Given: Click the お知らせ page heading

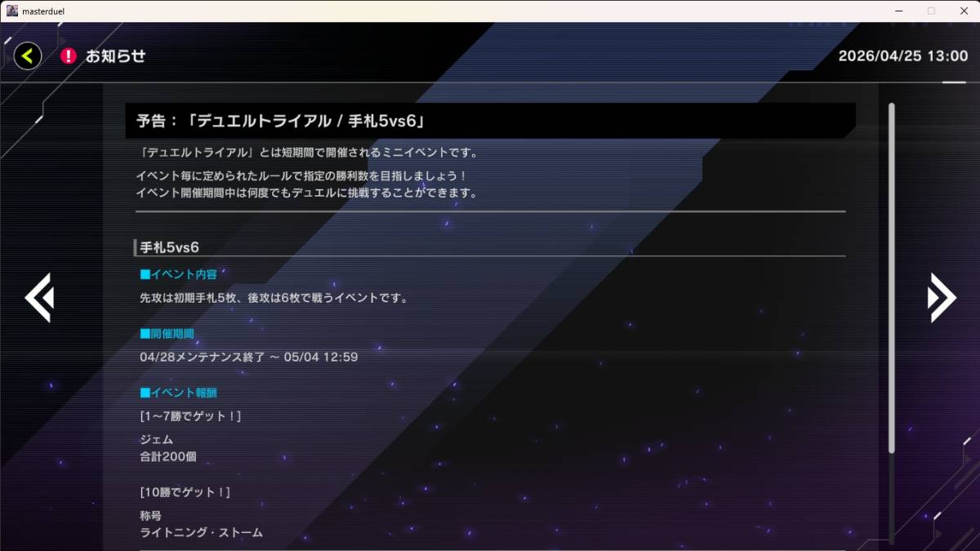Looking at the screenshot, I should pos(115,56).
